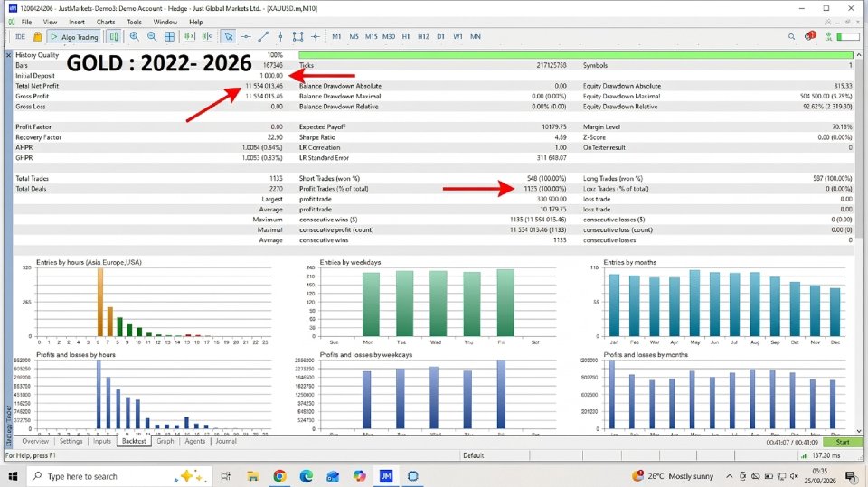Switch to M5 timeframe

coord(354,36)
